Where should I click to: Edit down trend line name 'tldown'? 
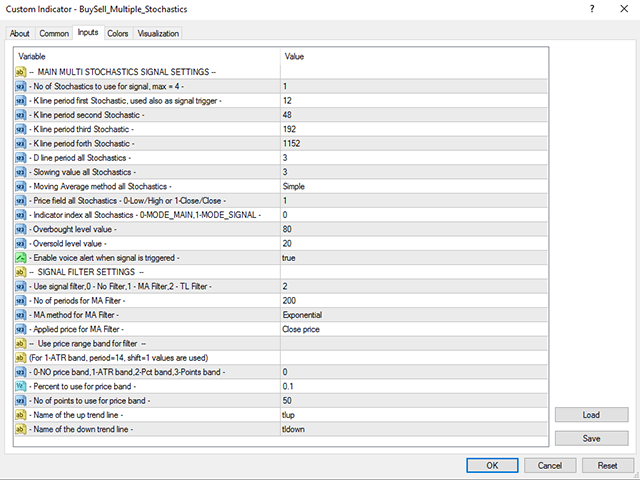point(414,429)
